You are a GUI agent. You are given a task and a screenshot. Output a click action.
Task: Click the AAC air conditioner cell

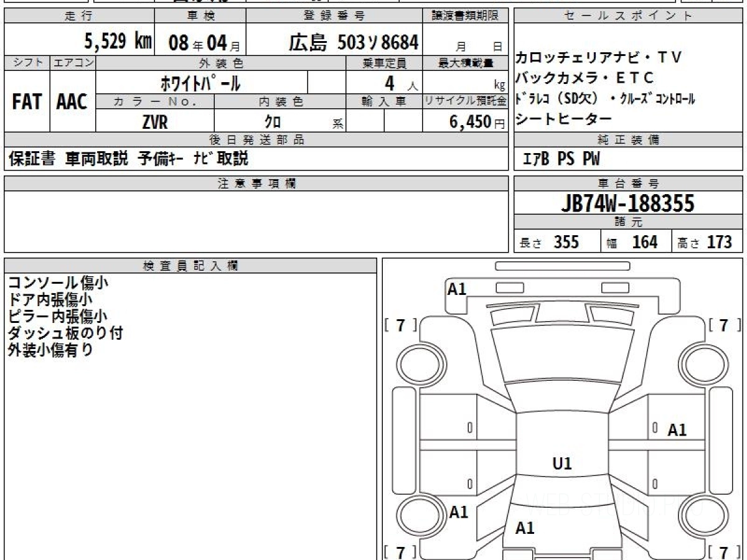[x=72, y=101]
